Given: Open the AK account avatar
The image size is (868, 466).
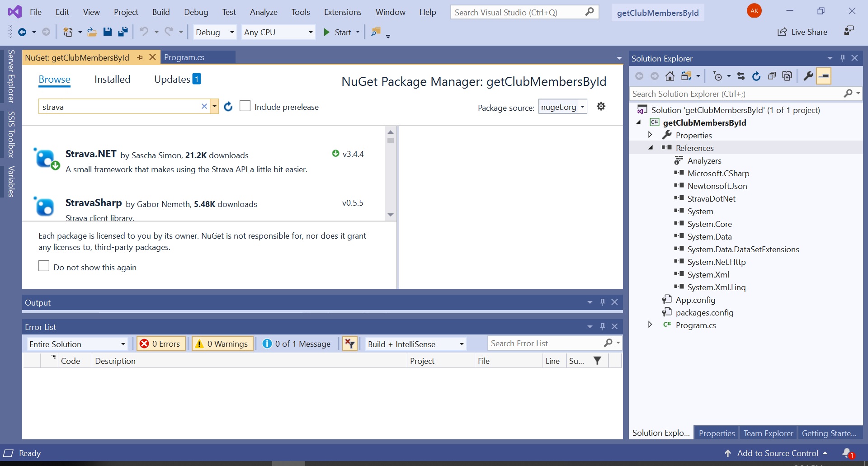Looking at the screenshot, I should pyautogui.click(x=754, y=11).
